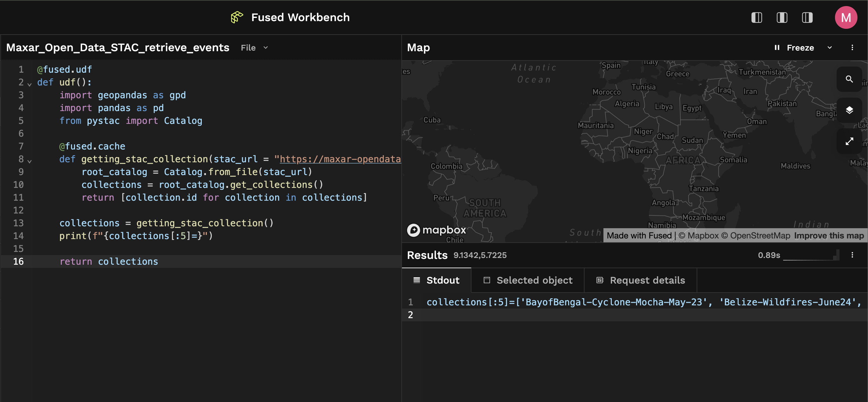Toggle the center panel layout icon
The image size is (868, 402).
tap(782, 18)
